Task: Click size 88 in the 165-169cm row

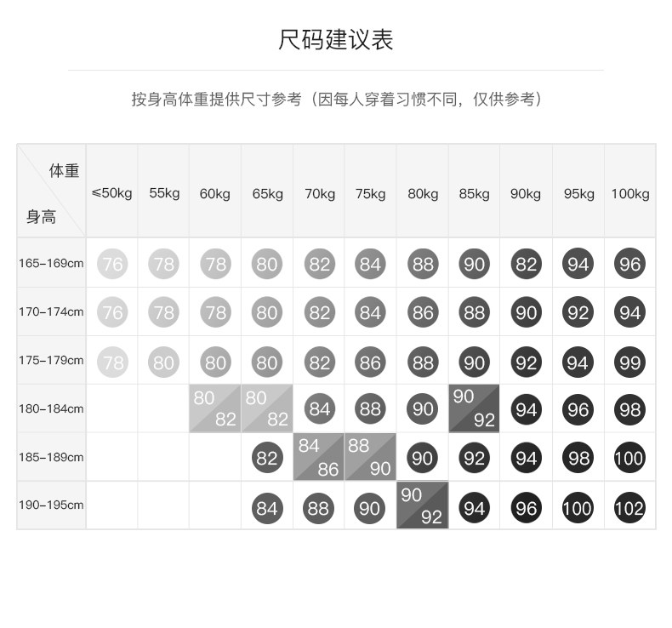Action: point(423,264)
